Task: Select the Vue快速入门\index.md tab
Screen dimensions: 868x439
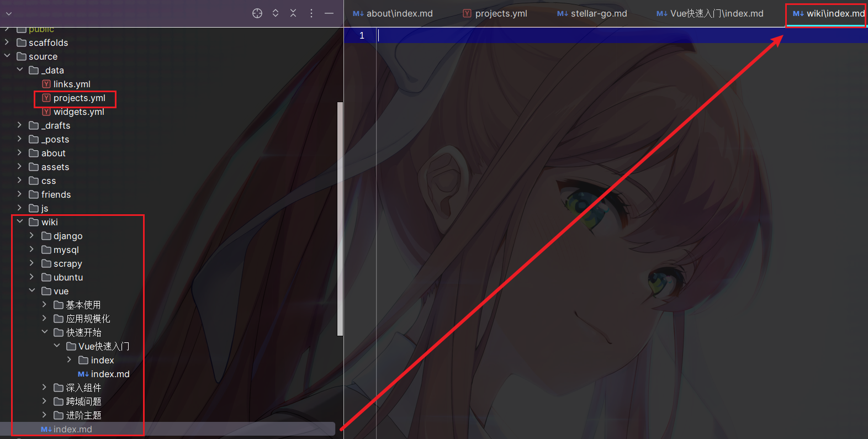Action: 716,13
